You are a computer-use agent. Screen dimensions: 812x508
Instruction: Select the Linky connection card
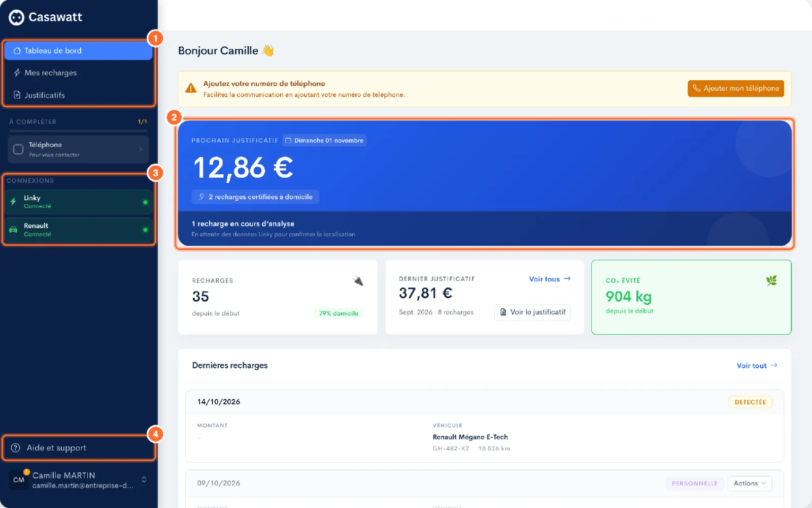(x=79, y=202)
